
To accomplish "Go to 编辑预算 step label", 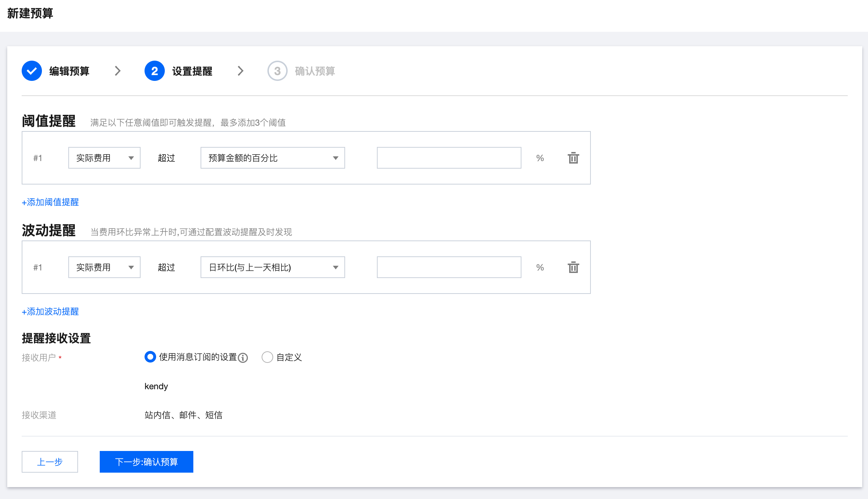I will [x=69, y=71].
